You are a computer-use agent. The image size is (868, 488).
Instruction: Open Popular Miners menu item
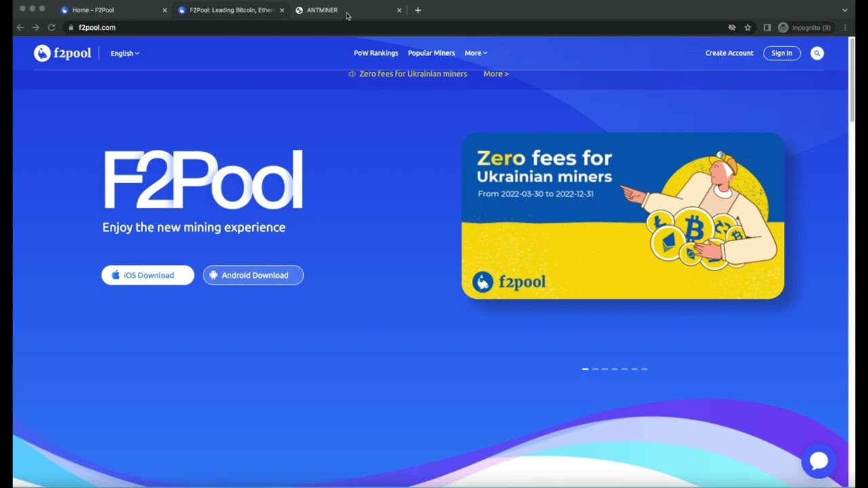431,53
